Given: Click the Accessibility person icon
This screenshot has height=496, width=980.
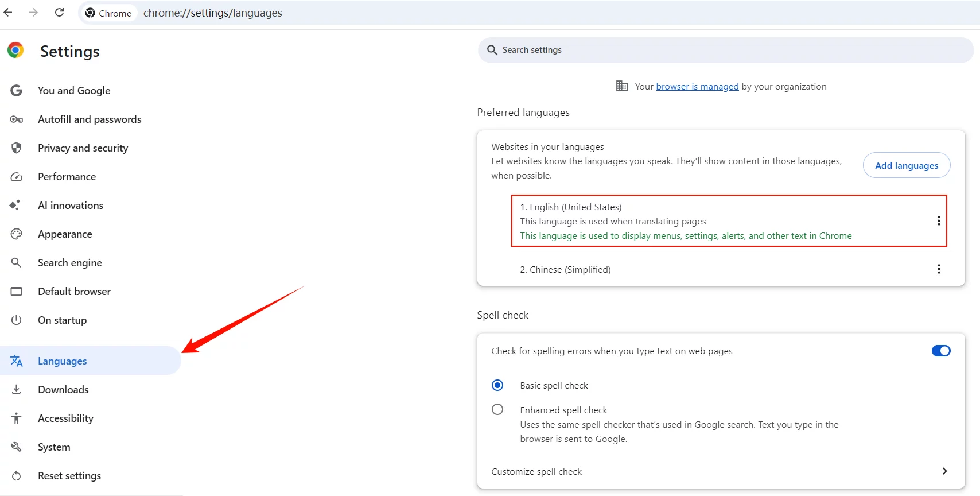Looking at the screenshot, I should coord(17,418).
